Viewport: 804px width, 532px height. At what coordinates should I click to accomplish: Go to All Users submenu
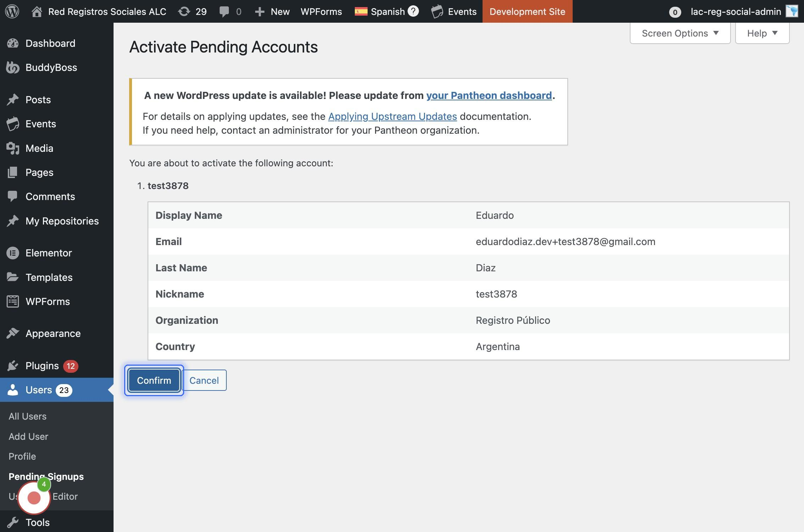coord(27,416)
